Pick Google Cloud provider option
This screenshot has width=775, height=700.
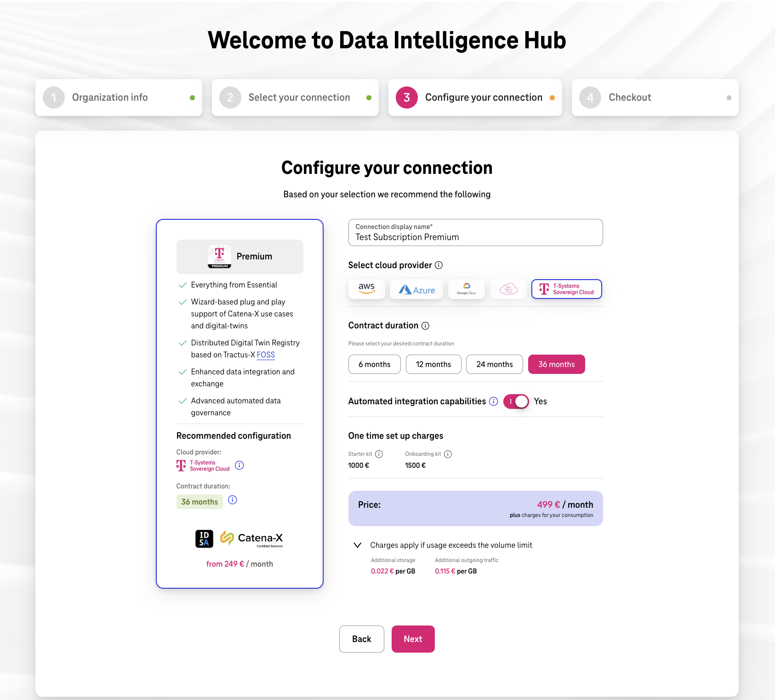pyautogui.click(x=466, y=289)
